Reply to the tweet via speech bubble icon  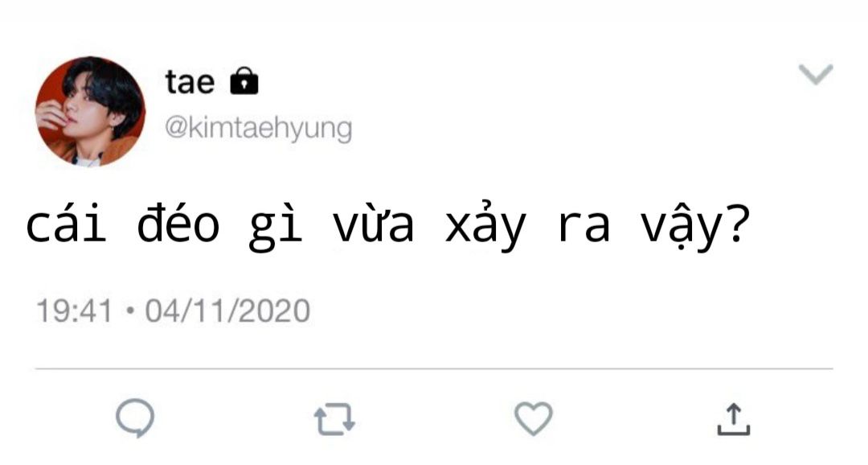(135, 418)
